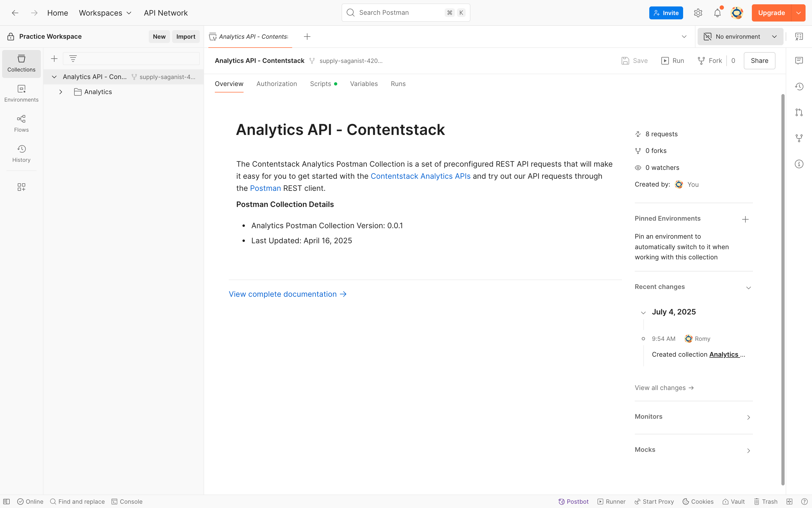This screenshot has height=508, width=812.
Task: Open Vault in the status bar
Action: 734,502
